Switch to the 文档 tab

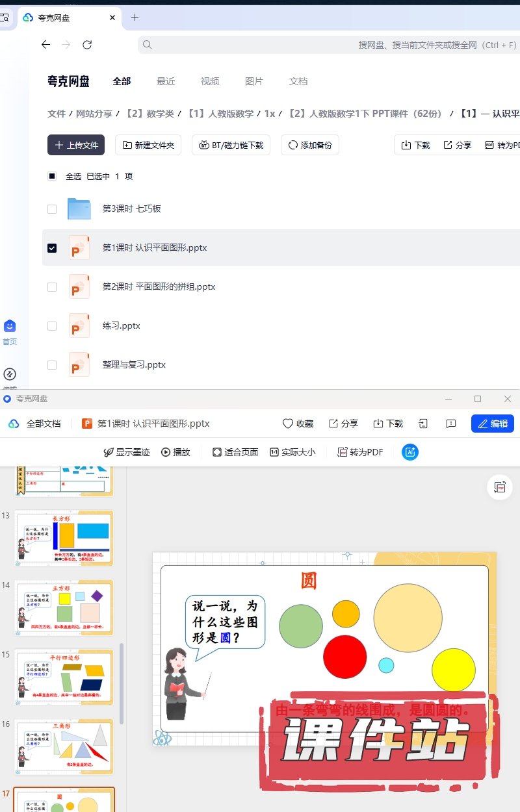tap(298, 81)
